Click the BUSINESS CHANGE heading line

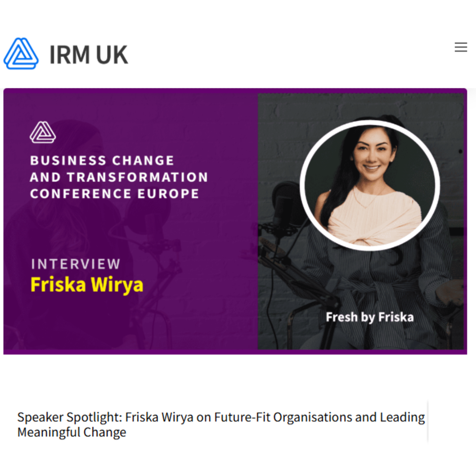click(x=102, y=161)
